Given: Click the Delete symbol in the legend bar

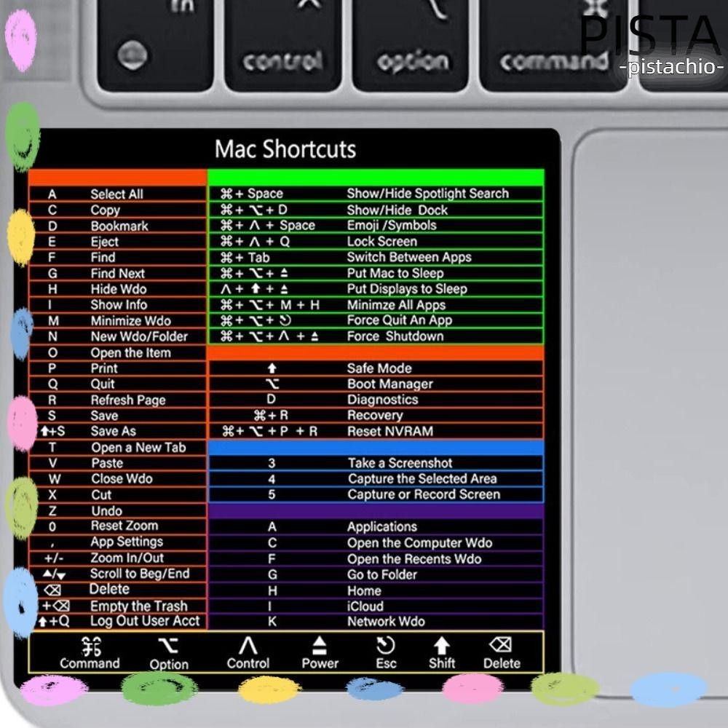Looking at the screenshot, I should (501, 645).
